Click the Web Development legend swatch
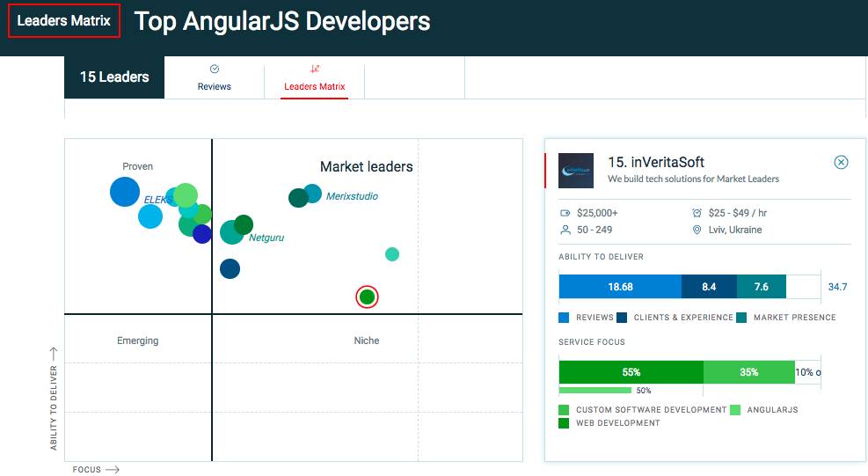The image size is (868, 476). click(x=564, y=423)
